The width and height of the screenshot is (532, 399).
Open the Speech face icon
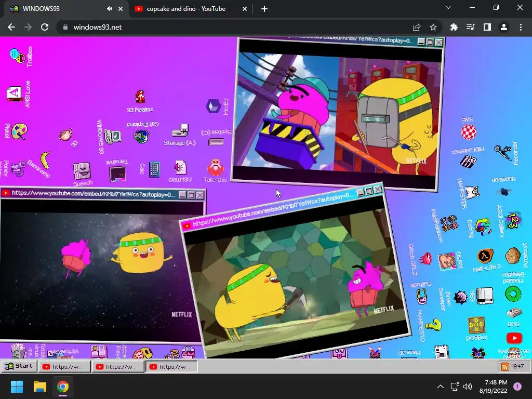pyautogui.click(x=82, y=170)
